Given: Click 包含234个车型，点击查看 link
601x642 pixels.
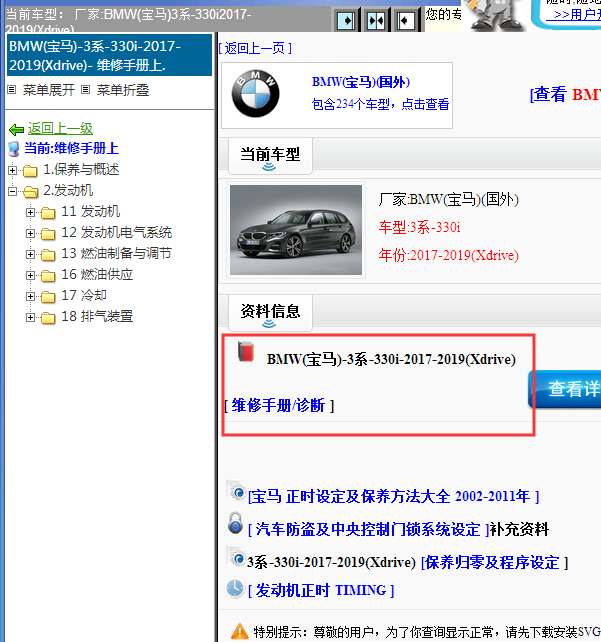Looking at the screenshot, I should click(380, 104).
